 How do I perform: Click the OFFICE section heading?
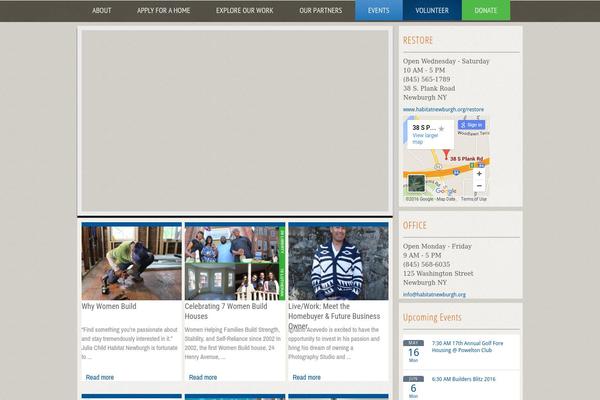(x=414, y=225)
